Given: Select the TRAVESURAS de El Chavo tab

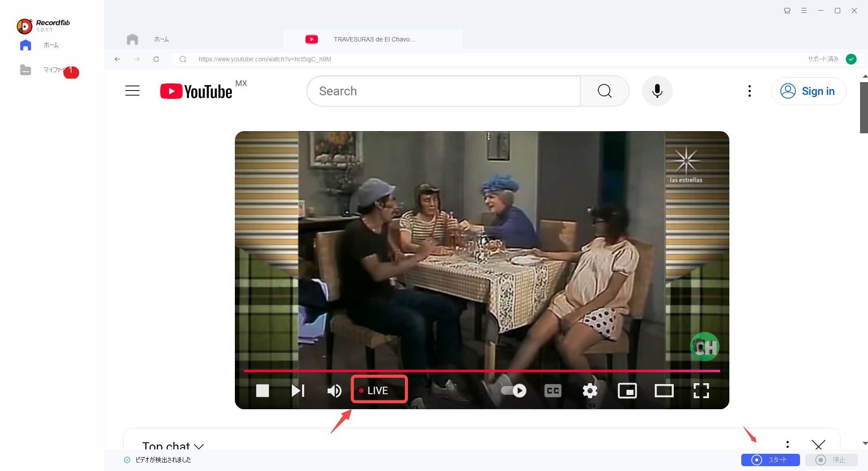Looking at the screenshot, I should tap(373, 39).
